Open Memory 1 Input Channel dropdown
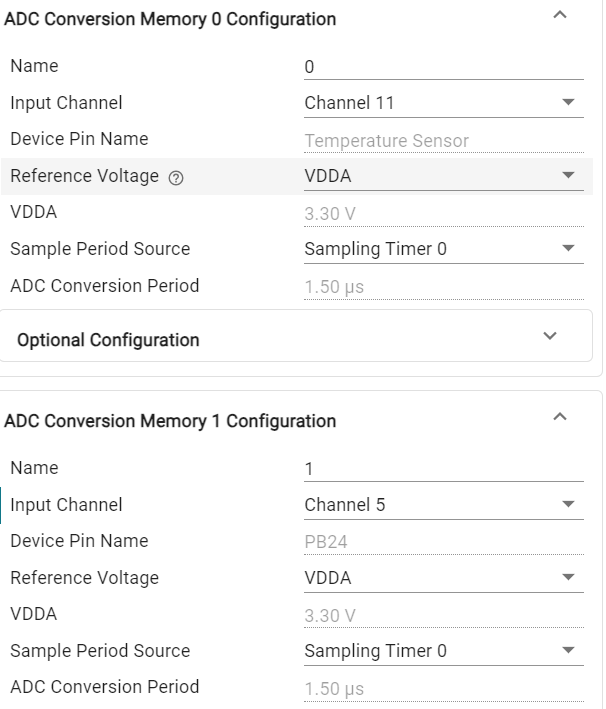The width and height of the screenshot is (606, 709). point(442,504)
